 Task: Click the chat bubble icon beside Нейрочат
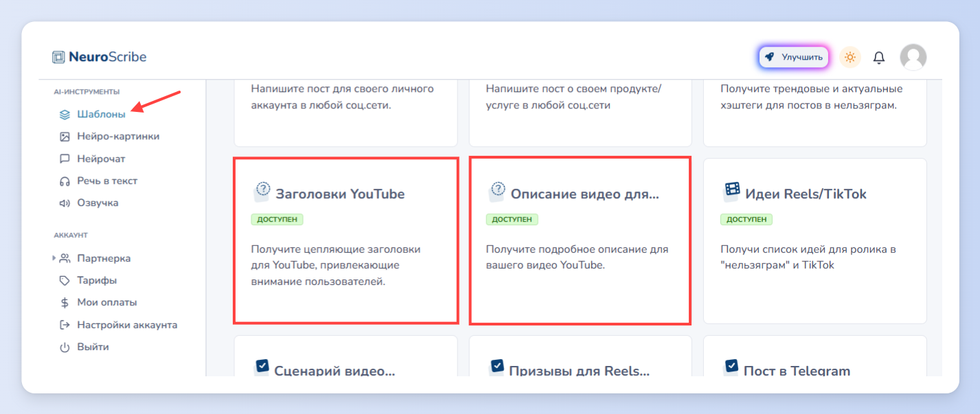click(x=65, y=159)
